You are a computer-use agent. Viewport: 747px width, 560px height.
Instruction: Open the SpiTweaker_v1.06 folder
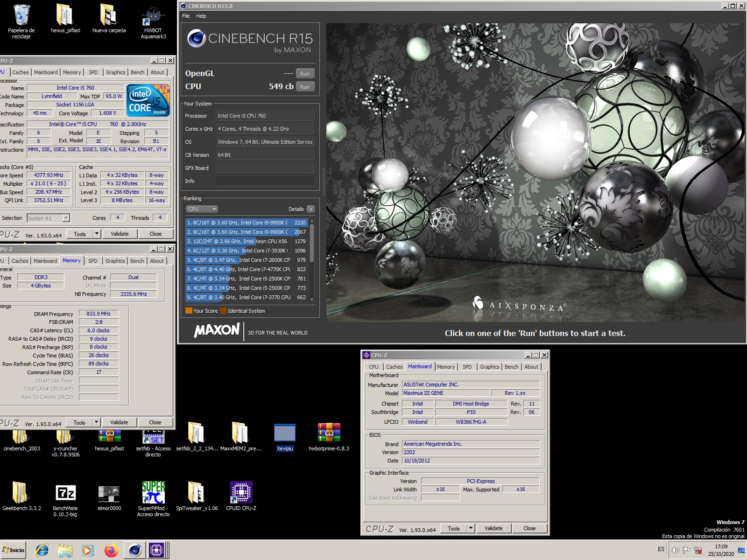point(197,496)
